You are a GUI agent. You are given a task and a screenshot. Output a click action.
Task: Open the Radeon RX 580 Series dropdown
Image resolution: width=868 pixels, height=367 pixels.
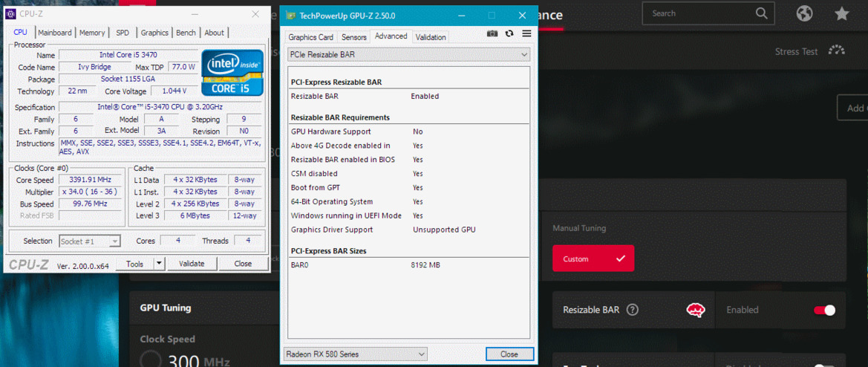[356, 354]
